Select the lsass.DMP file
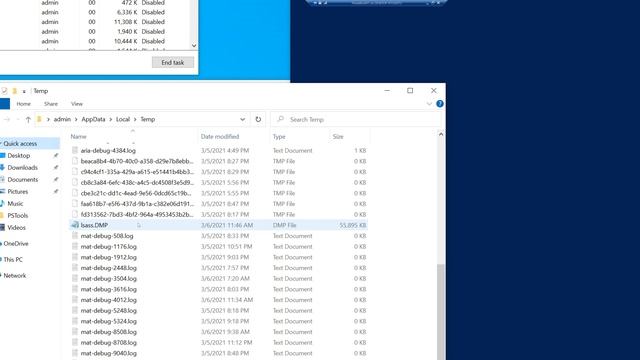 point(218,225)
